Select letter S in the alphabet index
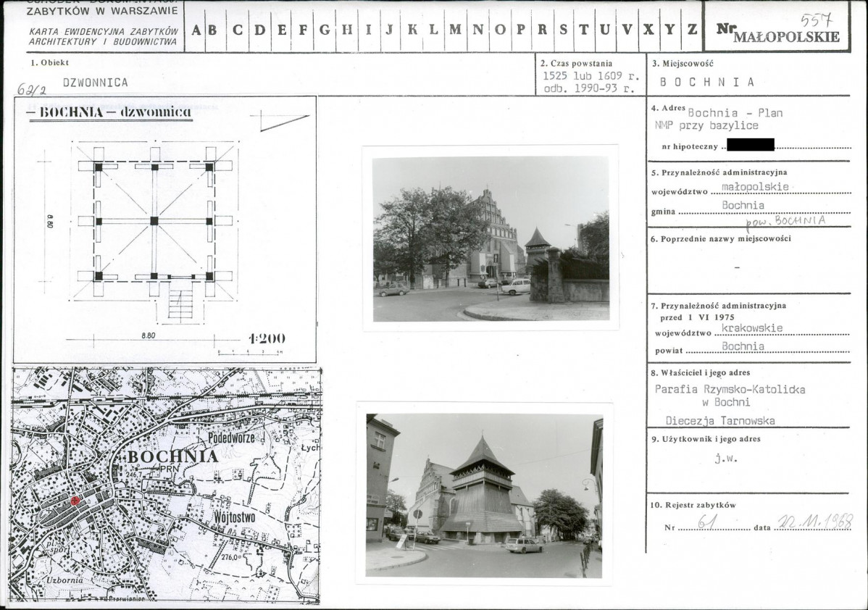868x610 pixels. [563, 30]
